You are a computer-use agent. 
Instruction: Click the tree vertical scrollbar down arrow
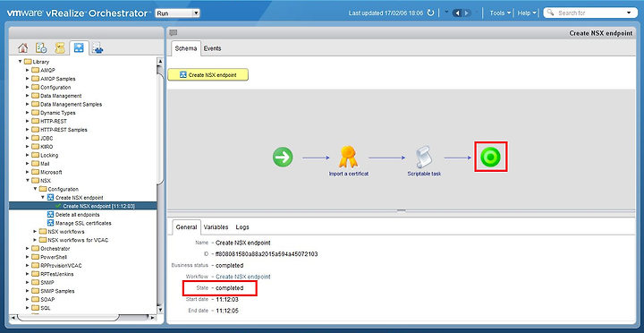(x=160, y=310)
